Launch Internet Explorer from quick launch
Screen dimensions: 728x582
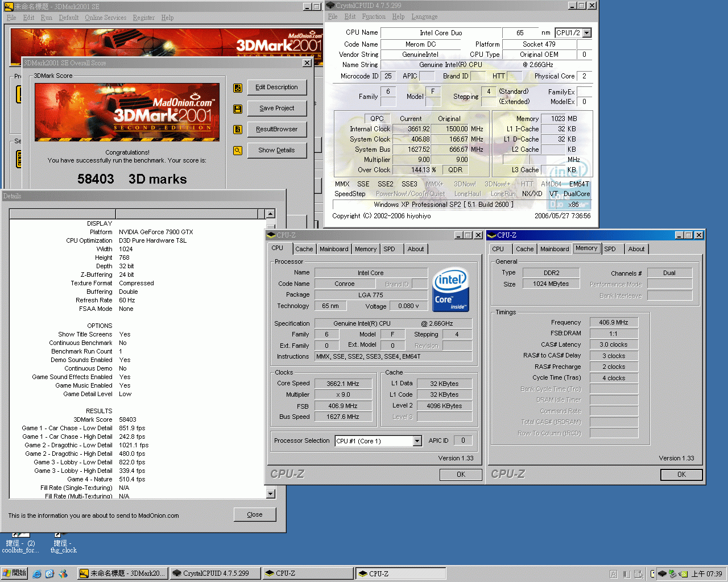point(37,574)
